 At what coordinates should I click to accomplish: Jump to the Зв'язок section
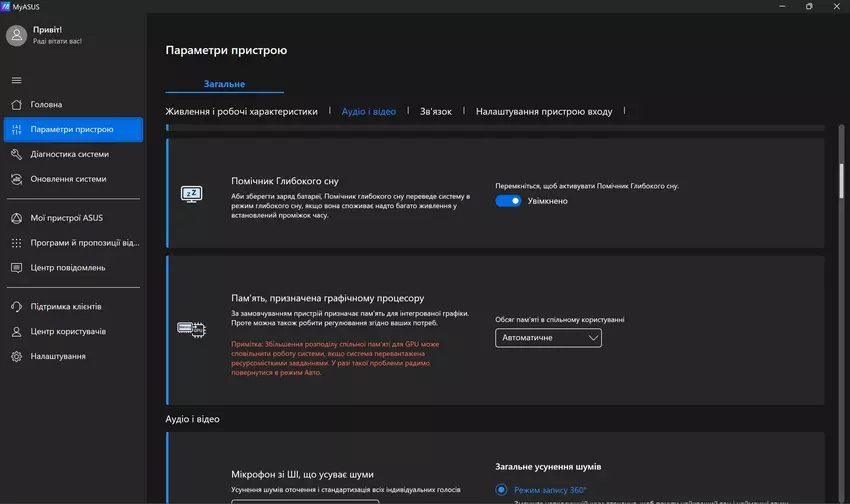[x=435, y=111]
